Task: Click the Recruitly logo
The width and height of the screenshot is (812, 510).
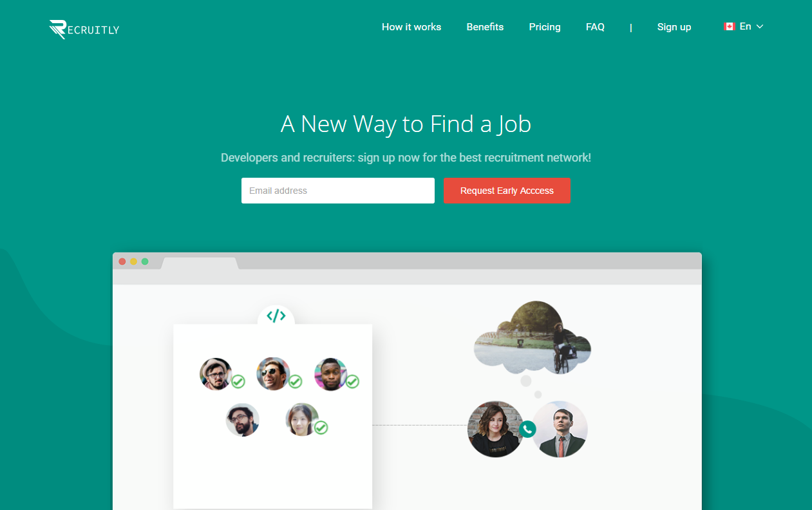Action: (x=84, y=29)
